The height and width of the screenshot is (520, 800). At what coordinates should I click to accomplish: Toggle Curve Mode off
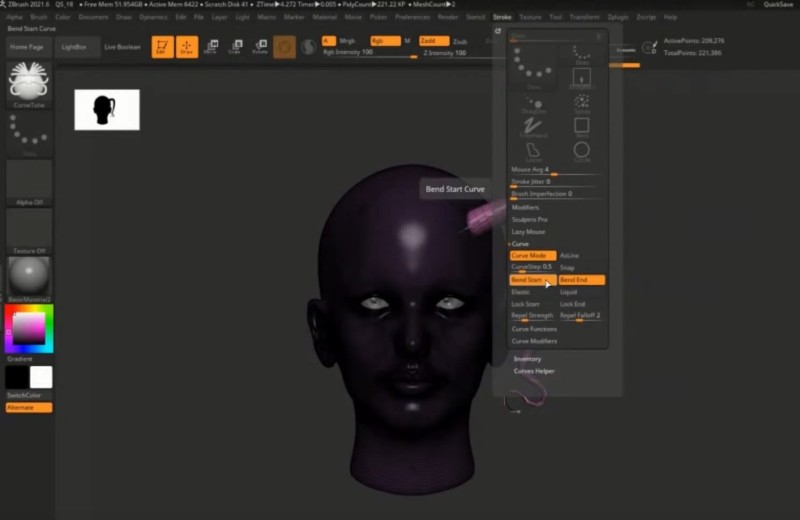coord(532,256)
